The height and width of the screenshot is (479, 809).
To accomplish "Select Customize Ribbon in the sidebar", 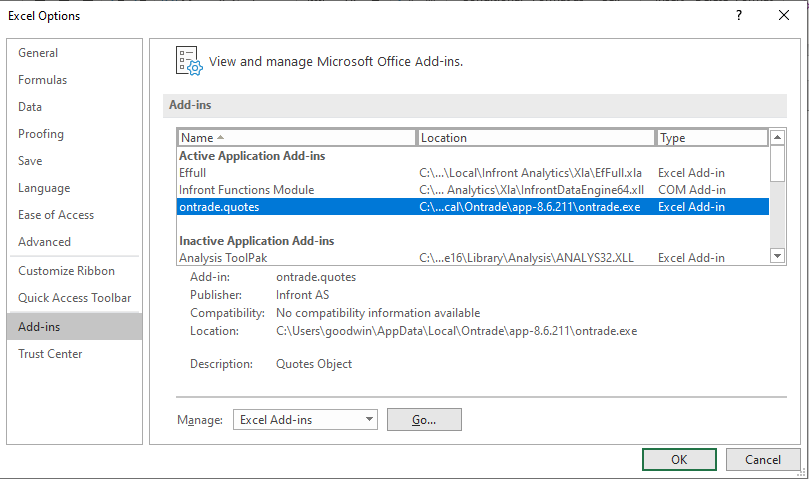I will click(66, 271).
